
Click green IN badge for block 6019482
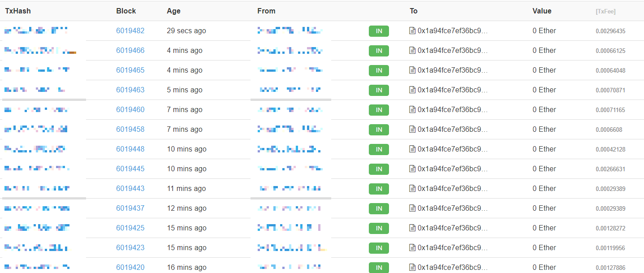[x=379, y=31]
